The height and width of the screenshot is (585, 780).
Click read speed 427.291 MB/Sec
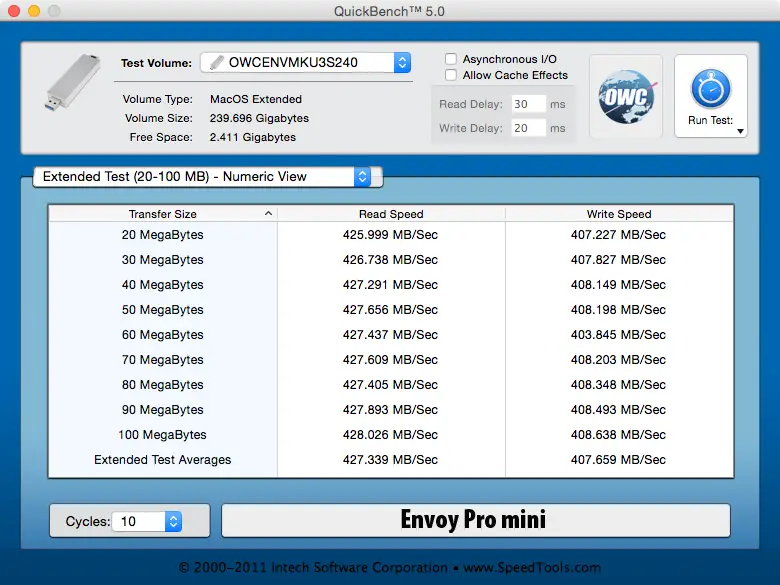(x=390, y=285)
